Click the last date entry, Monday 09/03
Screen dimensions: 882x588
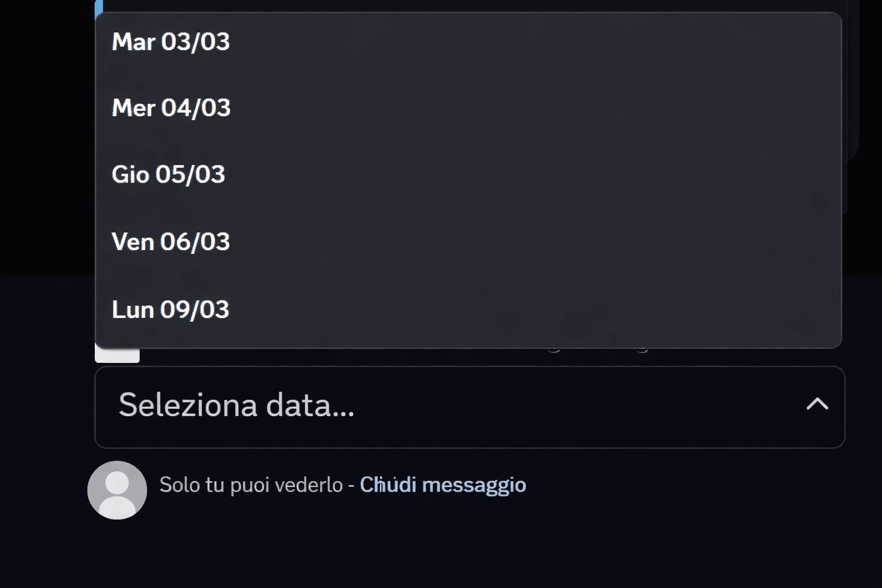(x=170, y=309)
